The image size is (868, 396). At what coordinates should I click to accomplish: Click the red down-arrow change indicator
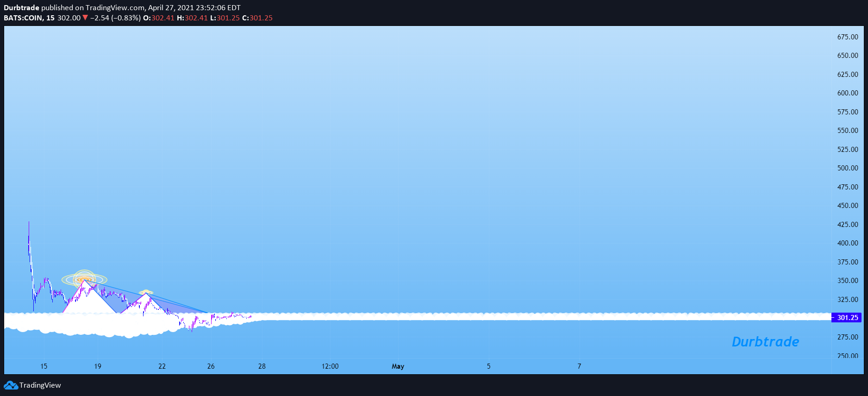pyautogui.click(x=85, y=18)
